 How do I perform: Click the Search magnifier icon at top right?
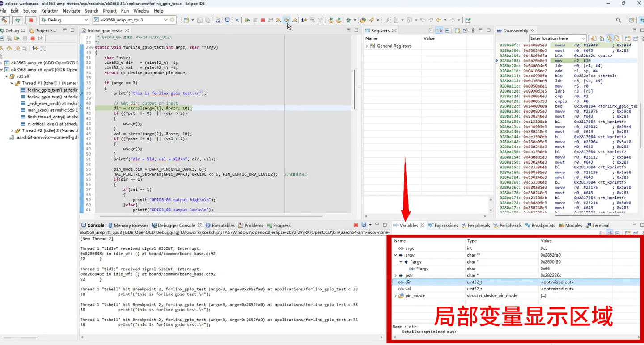(x=619, y=20)
